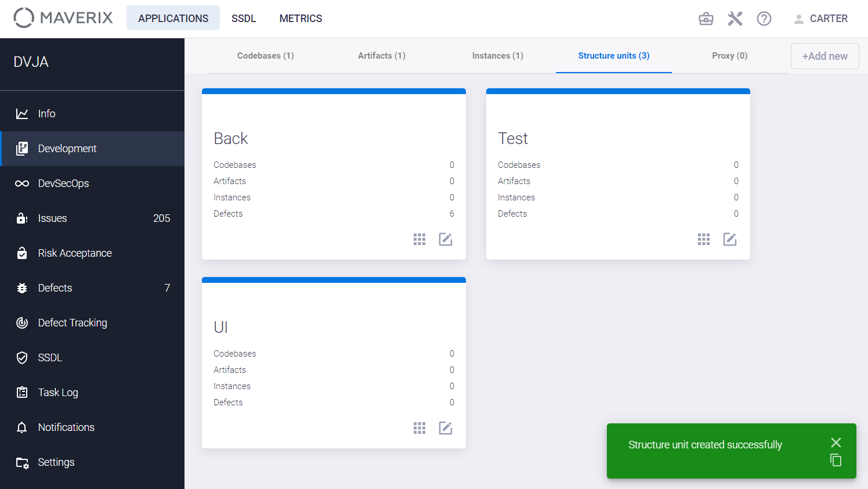Edit the Test structure unit
The image size is (868, 489).
point(730,239)
